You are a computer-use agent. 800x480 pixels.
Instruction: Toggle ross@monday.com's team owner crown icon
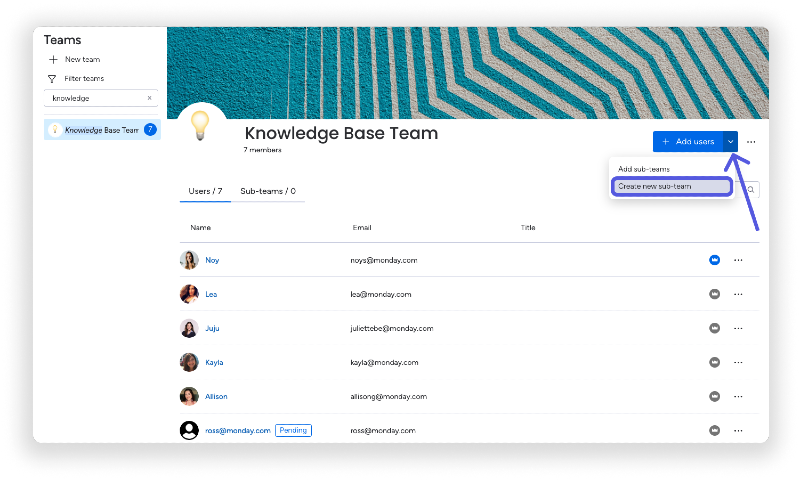coord(715,431)
